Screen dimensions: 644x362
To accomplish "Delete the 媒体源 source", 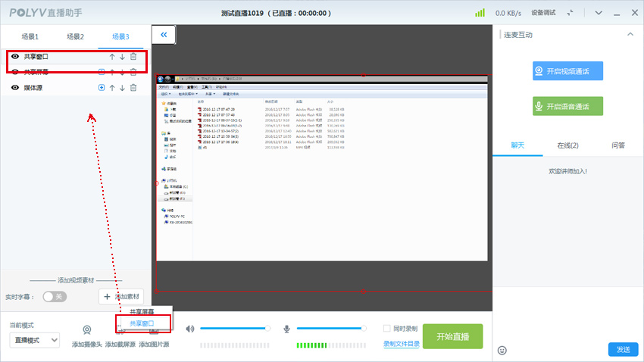I will tap(133, 88).
